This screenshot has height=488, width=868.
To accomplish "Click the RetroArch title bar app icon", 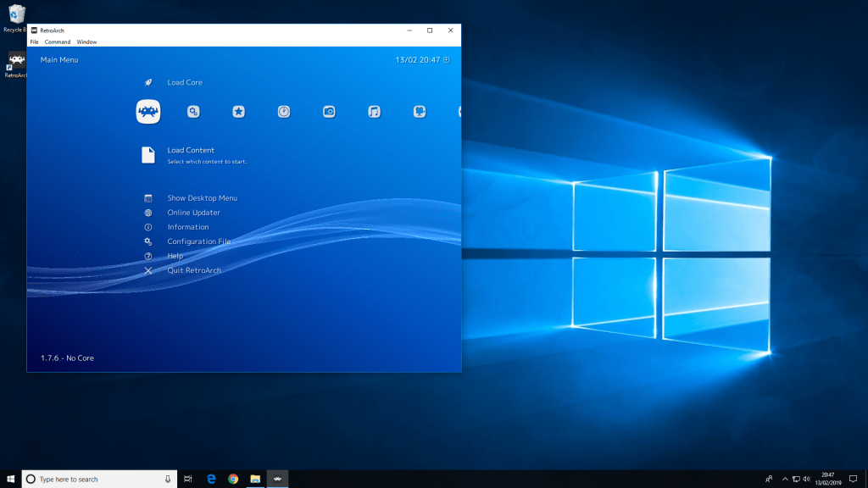I will (x=34, y=30).
